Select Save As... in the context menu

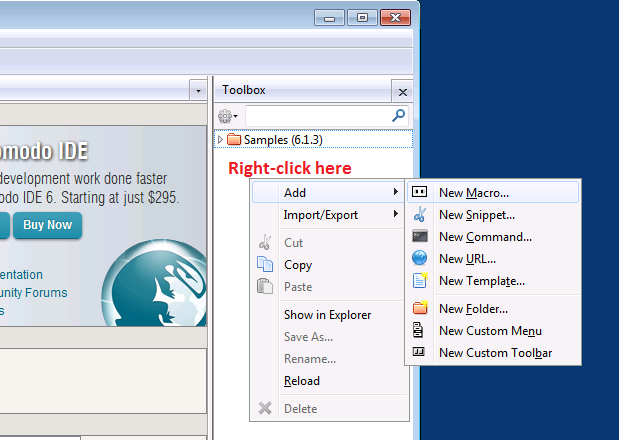coord(329,337)
